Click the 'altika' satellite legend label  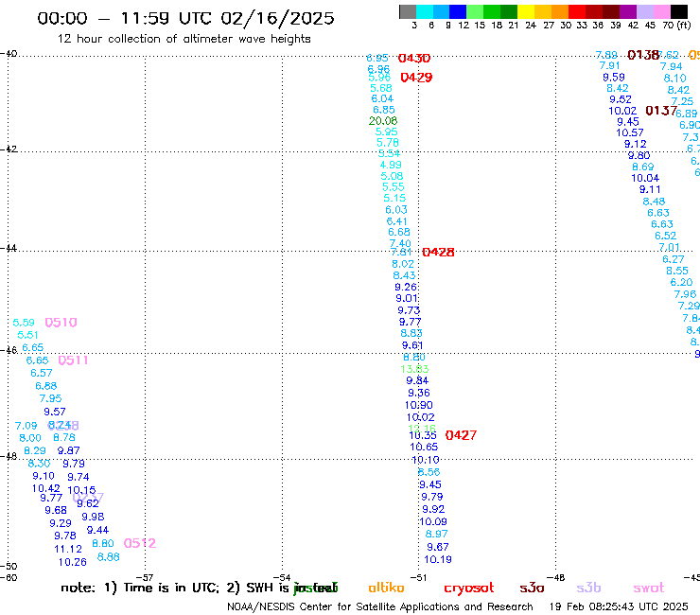pyautogui.click(x=386, y=588)
